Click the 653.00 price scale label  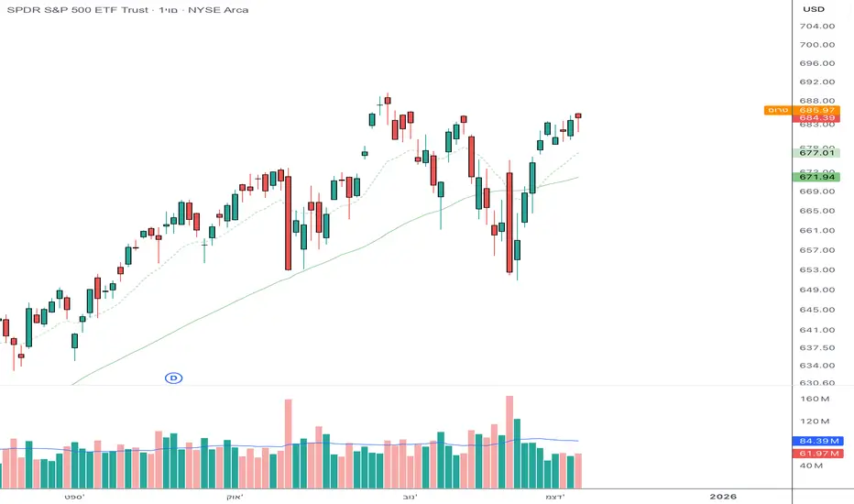pyautogui.click(x=816, y=270)
